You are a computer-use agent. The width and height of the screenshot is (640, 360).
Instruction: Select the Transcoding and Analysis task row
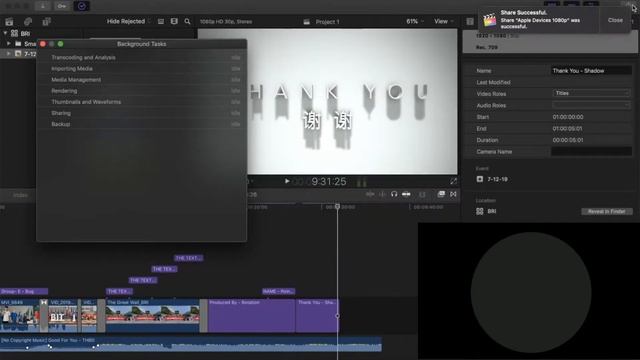[x=142, y=58]
